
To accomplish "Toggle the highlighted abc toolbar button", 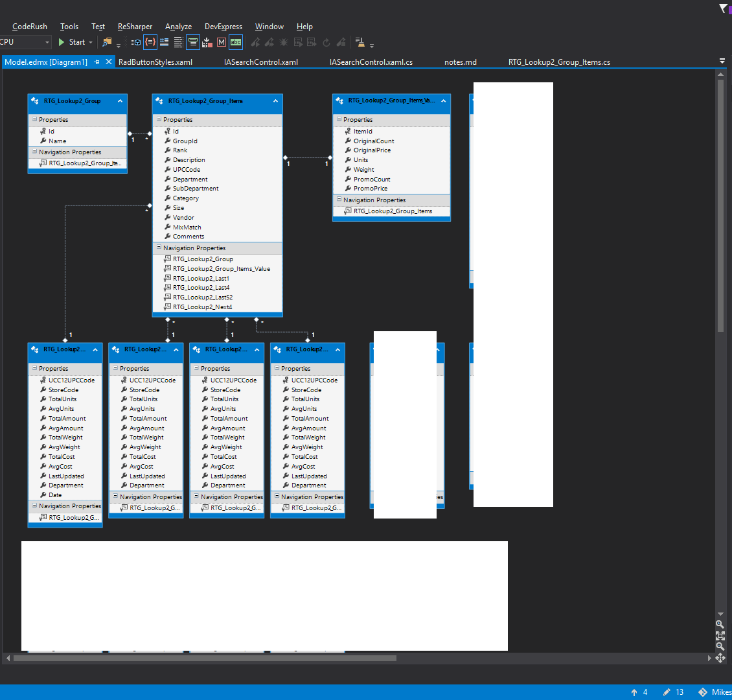I will click(236, 41).
